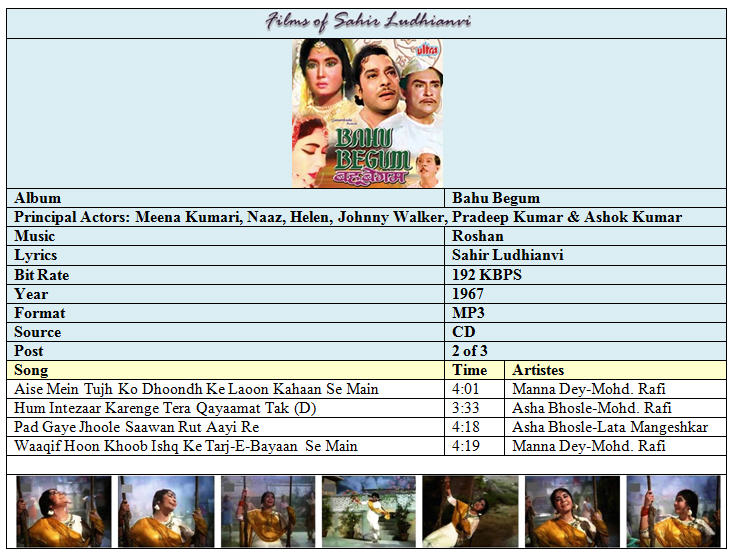Click the 'Format' label cell

[225, 313]
